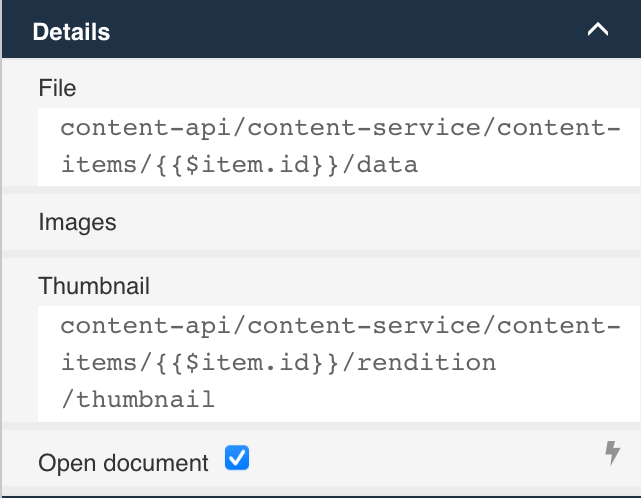Click the first line of the File path
641x498 pixels.
point(333,129)
